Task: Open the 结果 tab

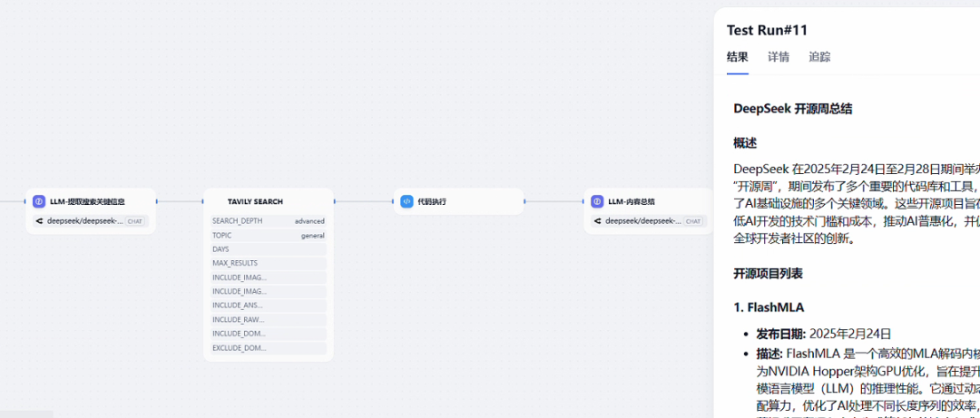Action: (738, 57)
